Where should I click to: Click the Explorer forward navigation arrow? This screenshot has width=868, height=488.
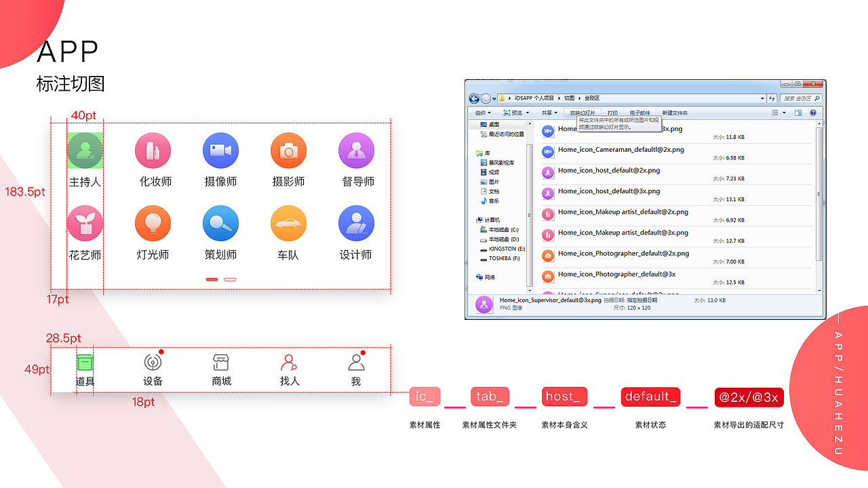click(486, 99)
